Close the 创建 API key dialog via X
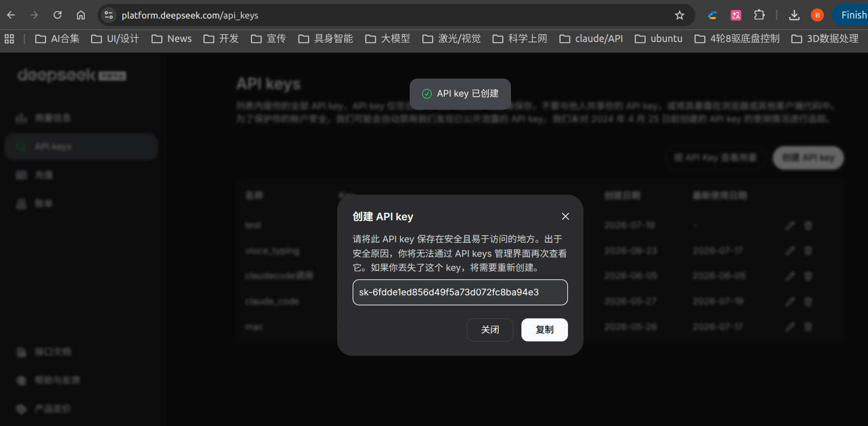 click(x=565, y=216)
